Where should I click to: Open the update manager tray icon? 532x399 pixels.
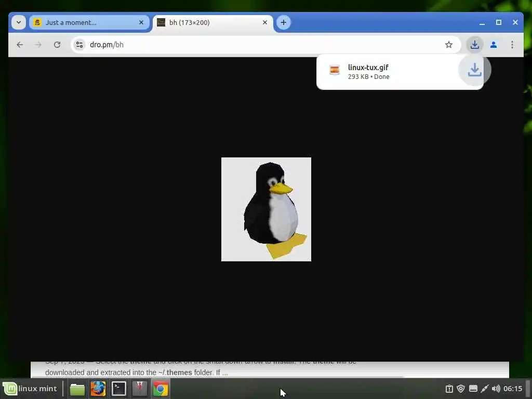[x=449, y=389]
